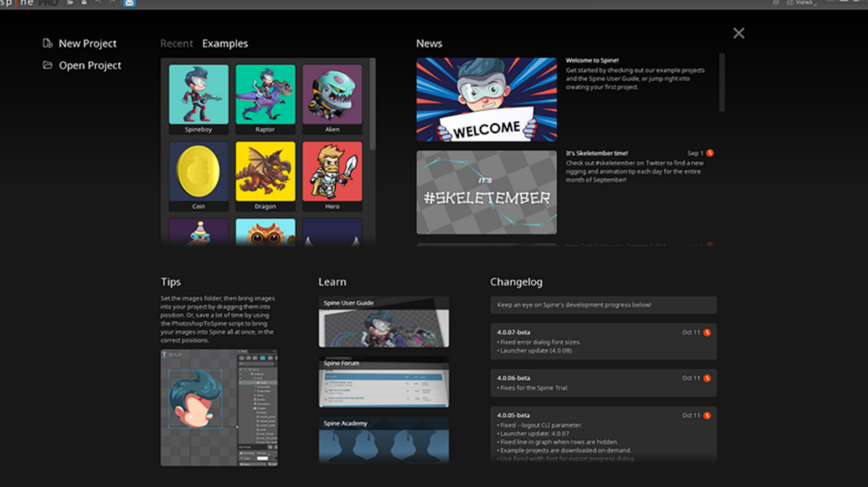Screen dimensions: 868x487
Task: Click the Open Project label
Action: pos(90,65)
